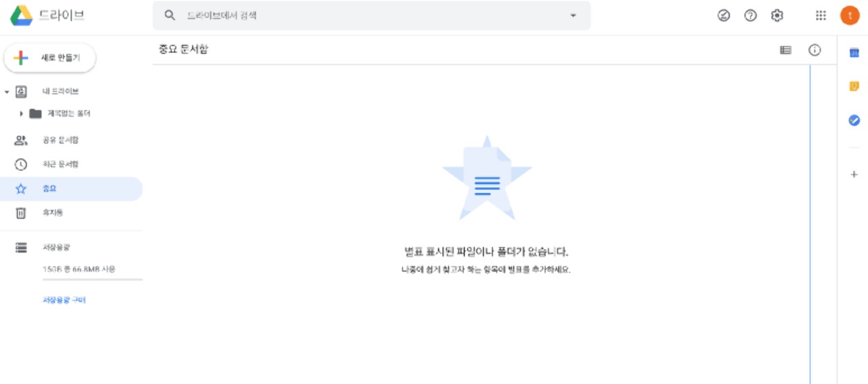This screenshot has width=868, height=384.
Task: Click the Google Drive logo
Action: pos(22,15)
